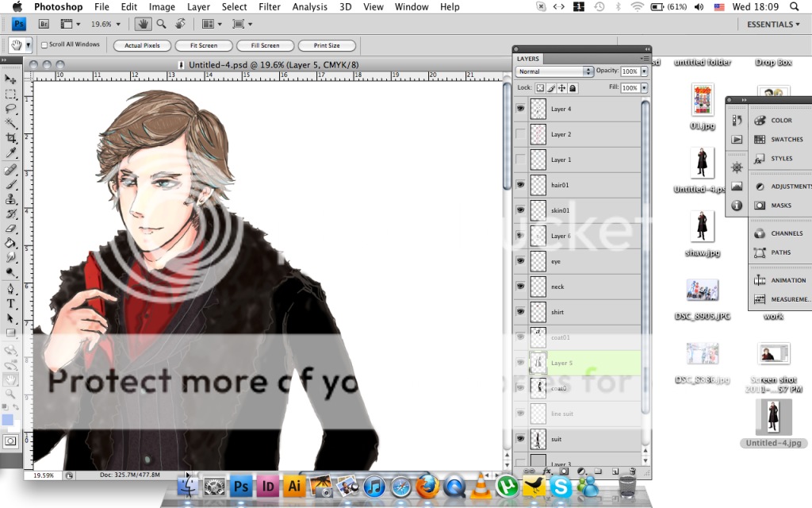812x508 pixels.
Task: Create a new layer with the page icon
Action: 615,471
